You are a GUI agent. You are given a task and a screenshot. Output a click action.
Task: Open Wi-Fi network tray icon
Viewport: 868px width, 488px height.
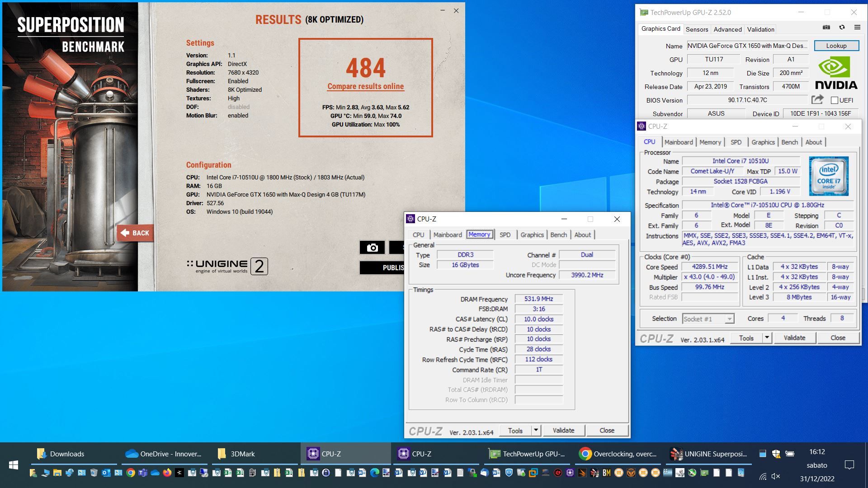tap(763, 476)
